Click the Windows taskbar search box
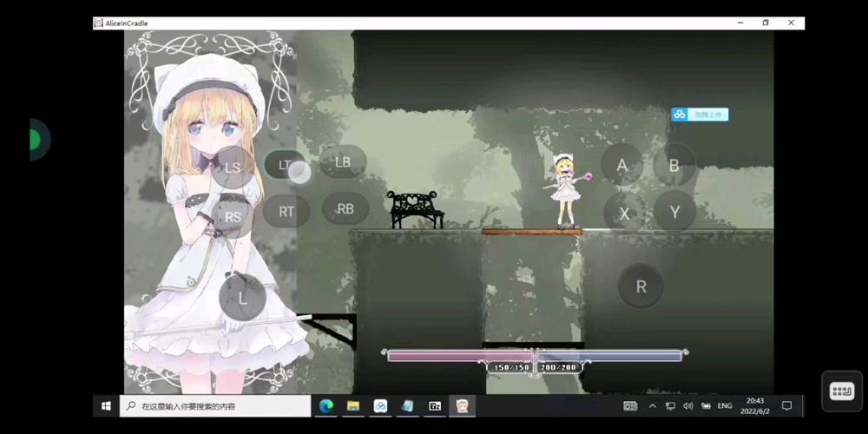Image resolution: width=868 pixels, height=434 pixels. (x=214, y=405)
